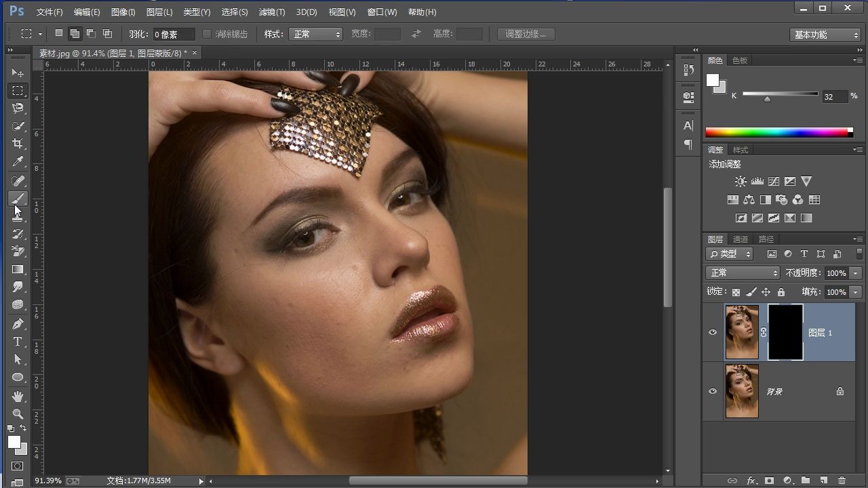Click the rainbow color spectrum bar
Screen dimensions: 868x488
[x=778, y=132]
